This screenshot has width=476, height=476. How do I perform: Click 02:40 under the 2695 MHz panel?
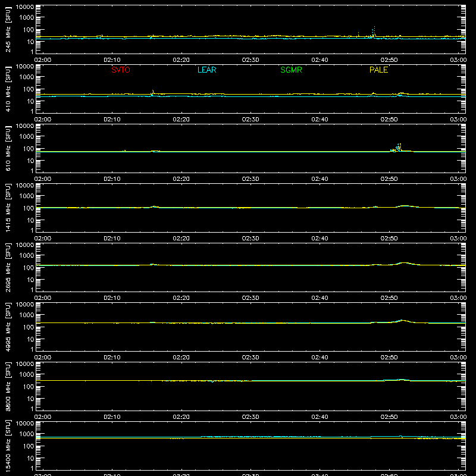pyautogui.click(x=320, y=298)
